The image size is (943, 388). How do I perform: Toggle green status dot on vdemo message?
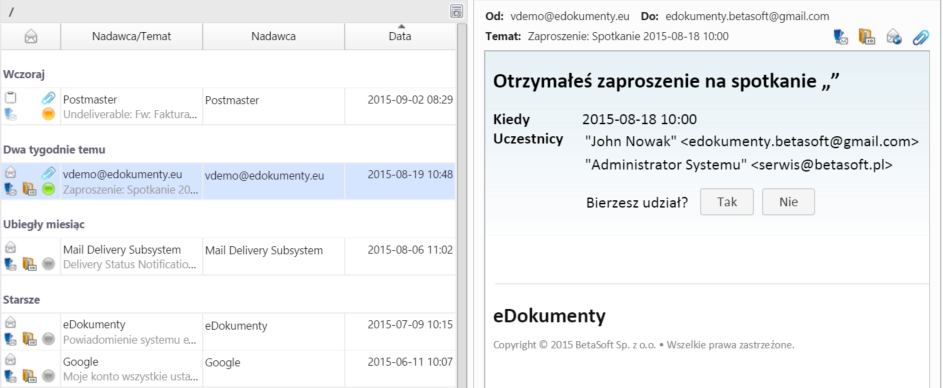[x=49, y=189]
